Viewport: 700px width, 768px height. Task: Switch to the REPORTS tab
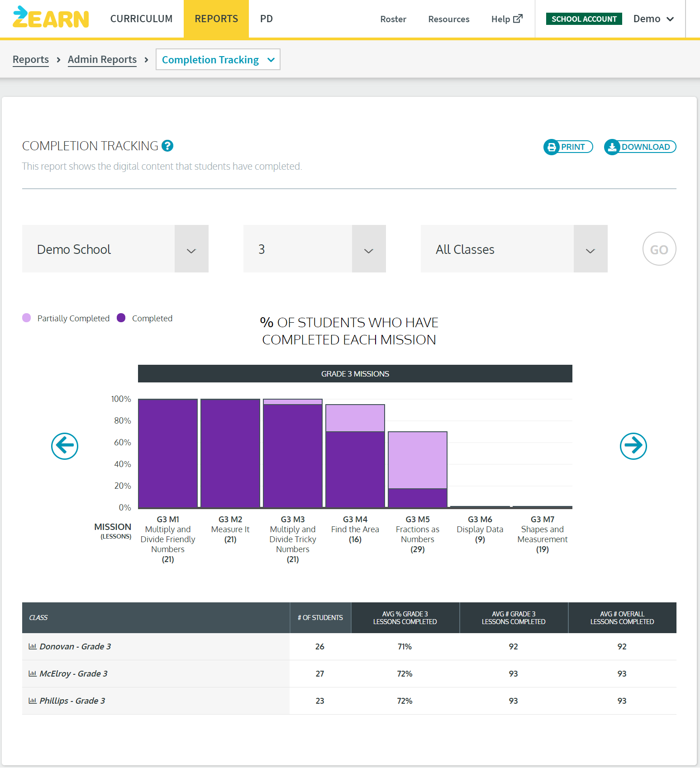[216, 19]
